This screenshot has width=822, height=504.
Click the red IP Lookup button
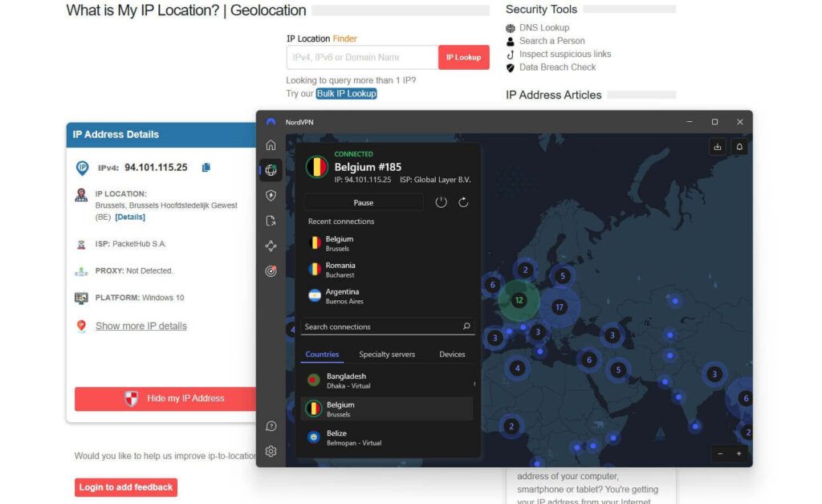[x=463, y=57]
